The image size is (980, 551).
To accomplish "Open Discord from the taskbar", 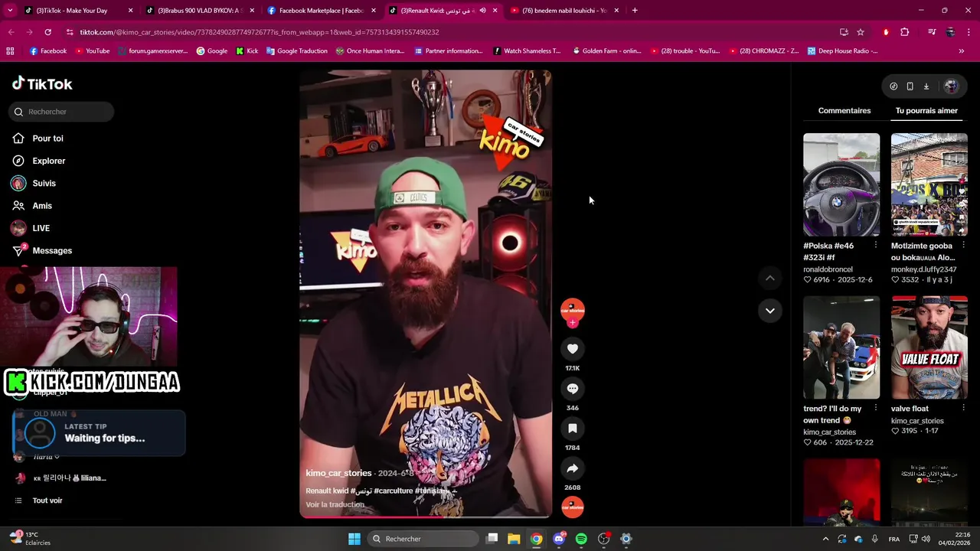I will [x=559, y=539].
